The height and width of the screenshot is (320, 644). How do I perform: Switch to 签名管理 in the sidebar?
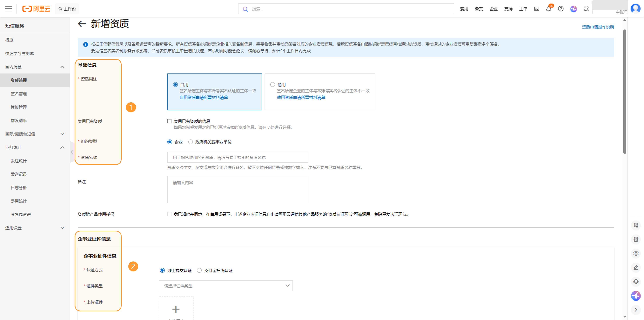point(18,94)
